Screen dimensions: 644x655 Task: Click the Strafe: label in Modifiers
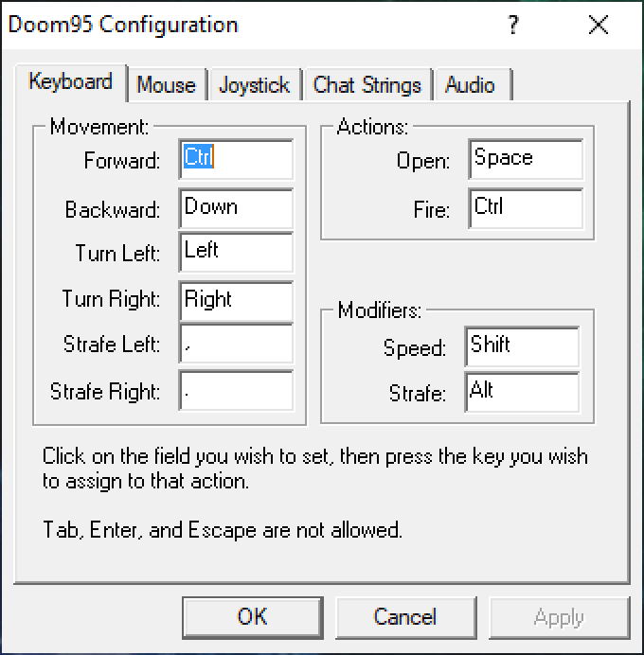418,393
